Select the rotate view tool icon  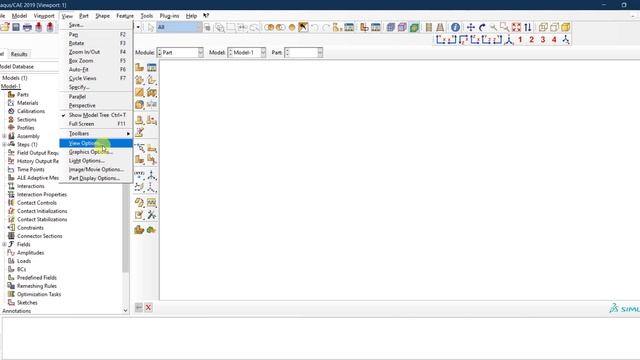tap(482, 27)
